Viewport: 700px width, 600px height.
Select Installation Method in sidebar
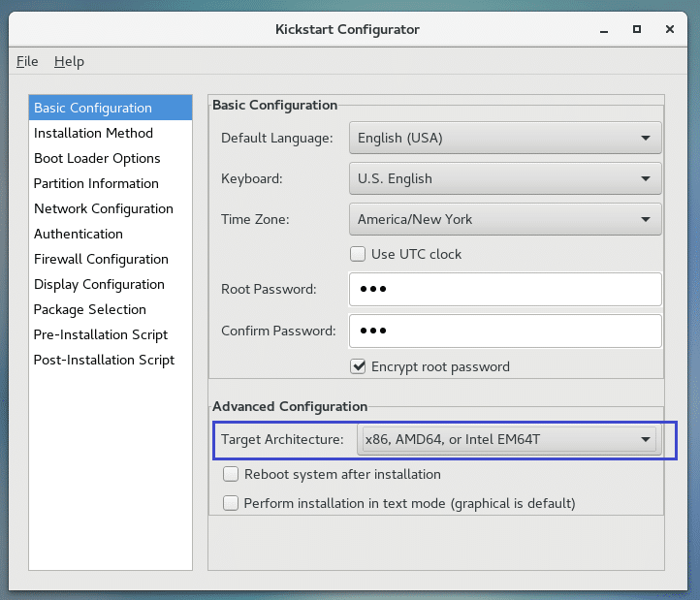(x=93, y=133)
